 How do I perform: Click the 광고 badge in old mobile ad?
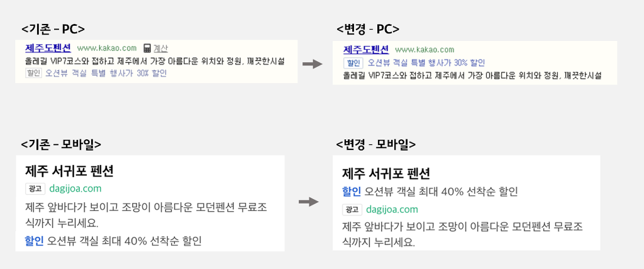pyautogui.click(x=35, y=189)
